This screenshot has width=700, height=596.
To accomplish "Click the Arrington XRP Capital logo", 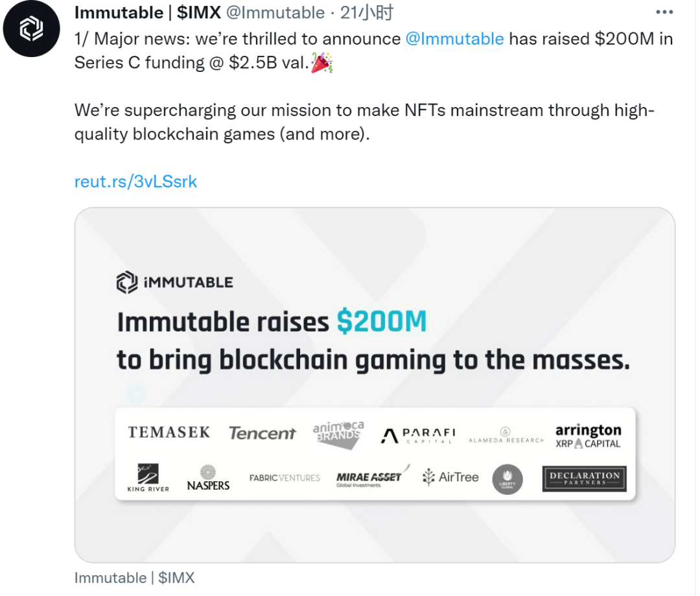I will pos(588,436).
